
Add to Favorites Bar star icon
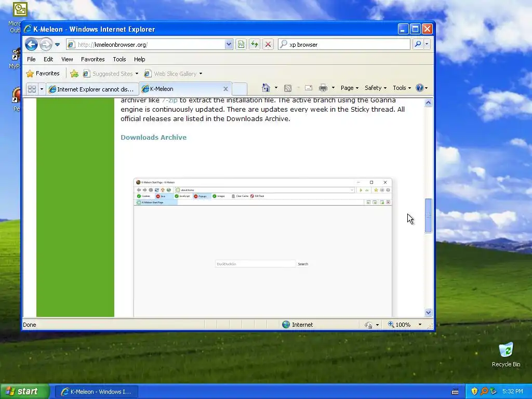[x=74, y=74]
